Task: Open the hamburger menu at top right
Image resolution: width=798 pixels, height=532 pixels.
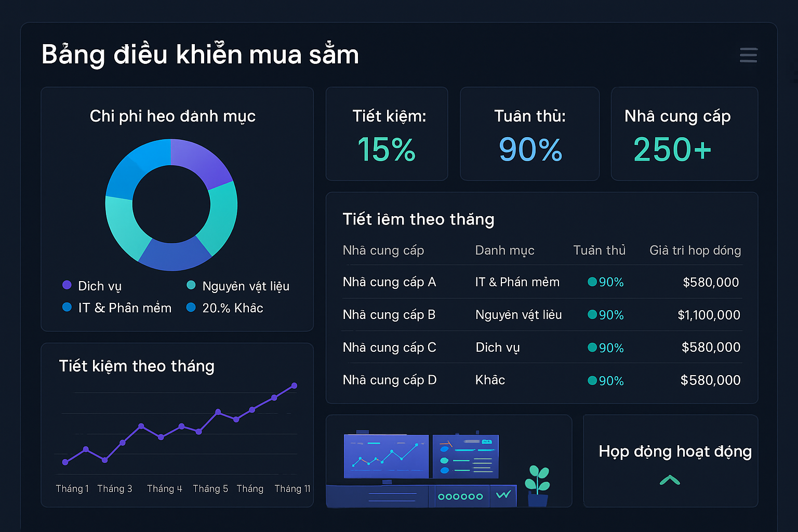Action: 748,55
